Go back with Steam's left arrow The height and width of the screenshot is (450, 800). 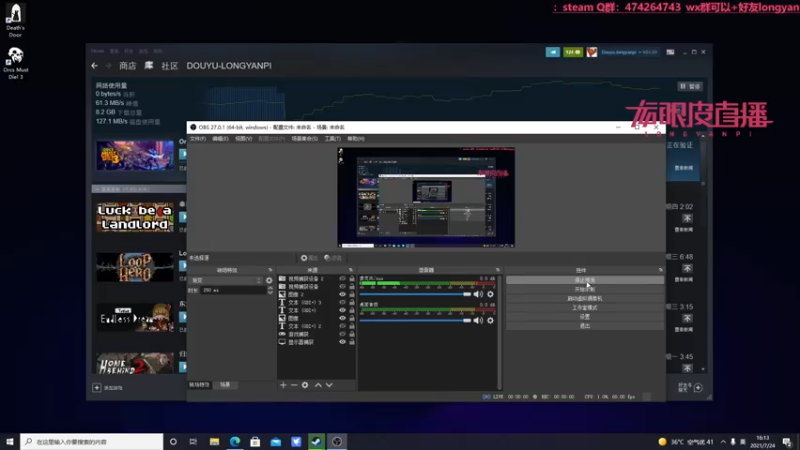[94, 66]
